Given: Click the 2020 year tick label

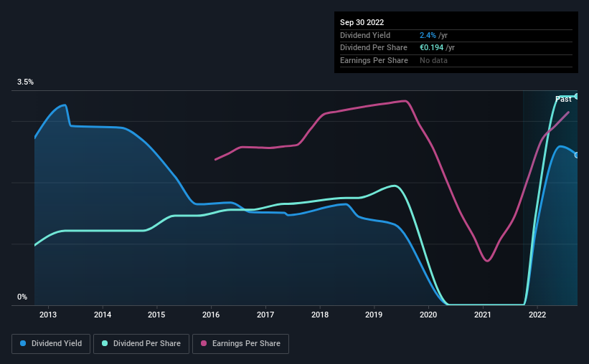Looking at the screenshot, I should [x=428, y=315].
